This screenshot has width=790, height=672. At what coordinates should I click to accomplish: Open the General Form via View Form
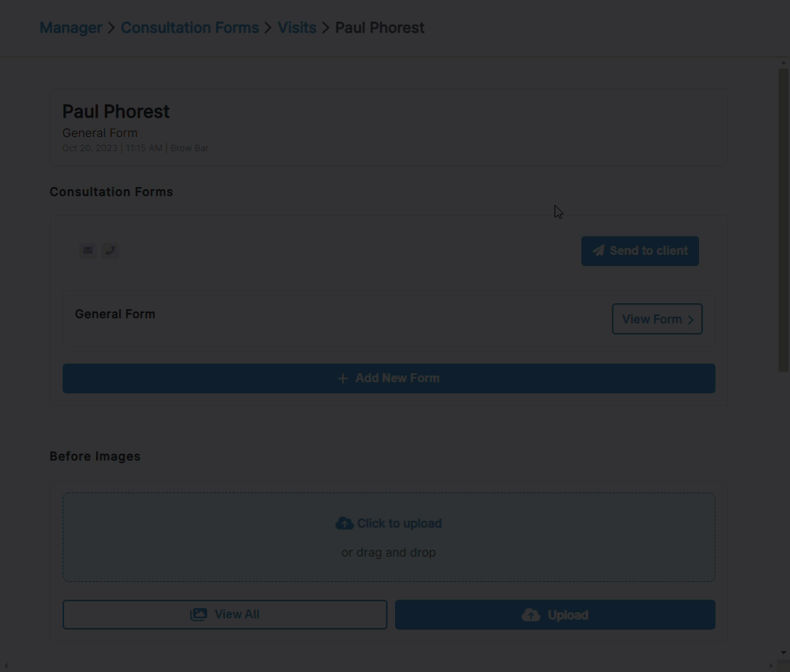[657, 319]
